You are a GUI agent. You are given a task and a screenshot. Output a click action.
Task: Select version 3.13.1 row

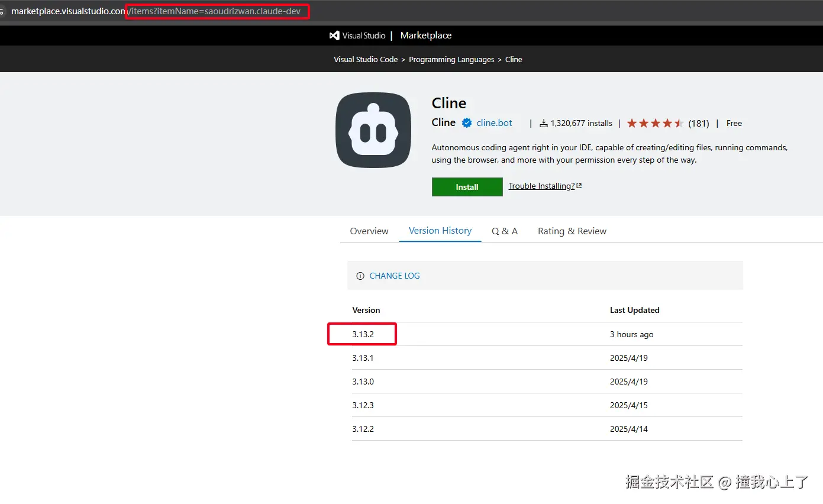[x=547, y=358]
